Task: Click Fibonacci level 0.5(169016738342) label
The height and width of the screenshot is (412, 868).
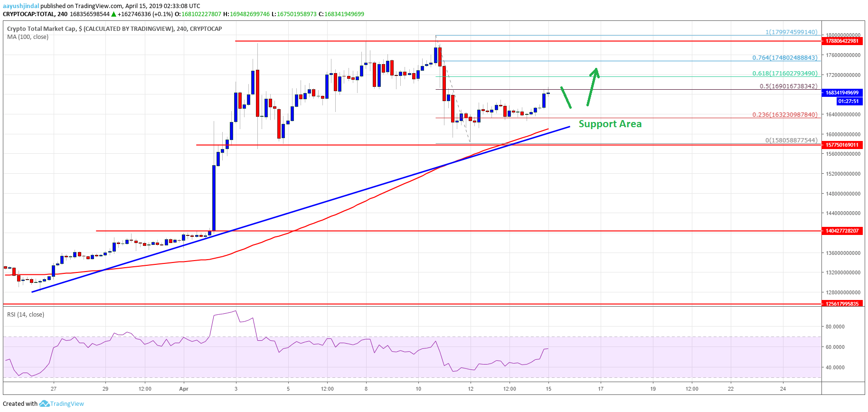Action: click(x=789, y=86)
